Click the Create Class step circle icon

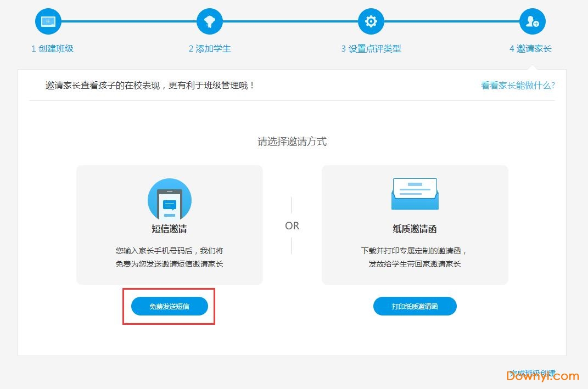pyautogui.click(x=48, y=22)
